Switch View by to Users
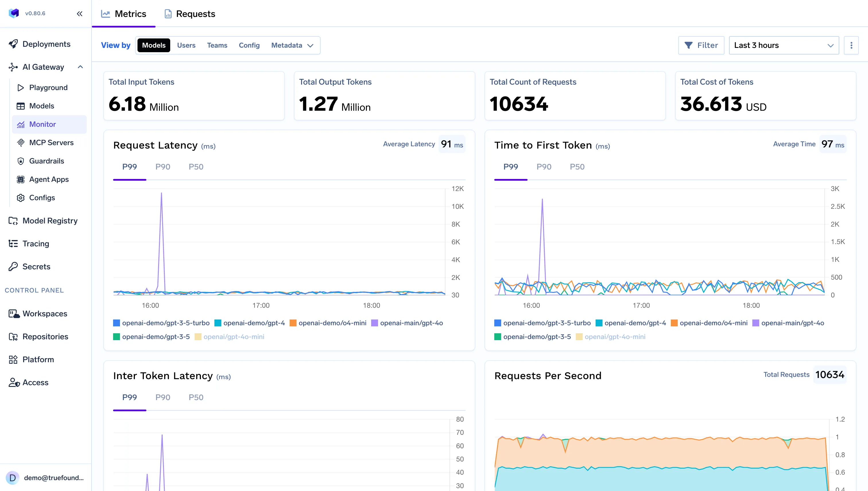Viewport: 868px width, 491px height. pos(186,45)
